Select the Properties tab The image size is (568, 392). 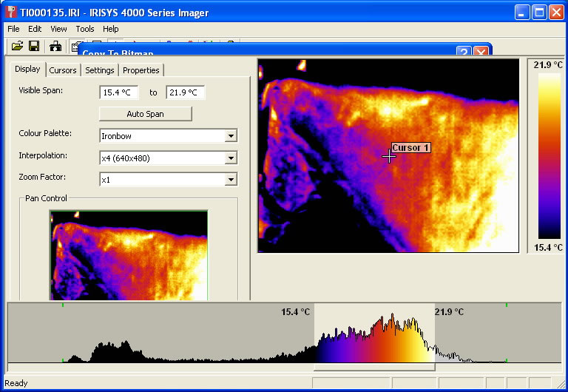tap(141, 70)
